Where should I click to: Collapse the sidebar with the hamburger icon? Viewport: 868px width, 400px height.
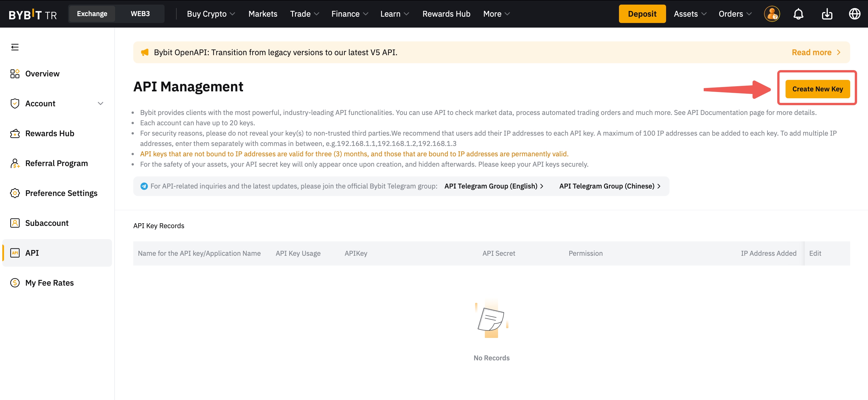point(14,47)
